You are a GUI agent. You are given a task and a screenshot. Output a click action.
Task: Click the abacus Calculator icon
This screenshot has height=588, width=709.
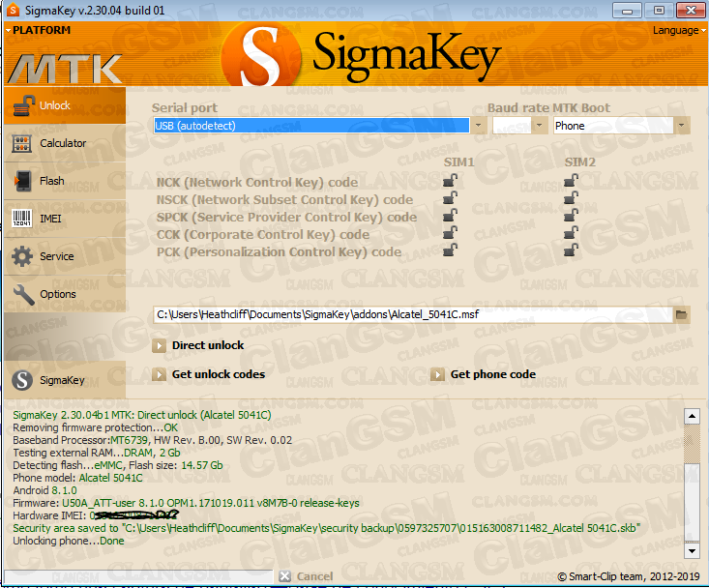[21, 144]
